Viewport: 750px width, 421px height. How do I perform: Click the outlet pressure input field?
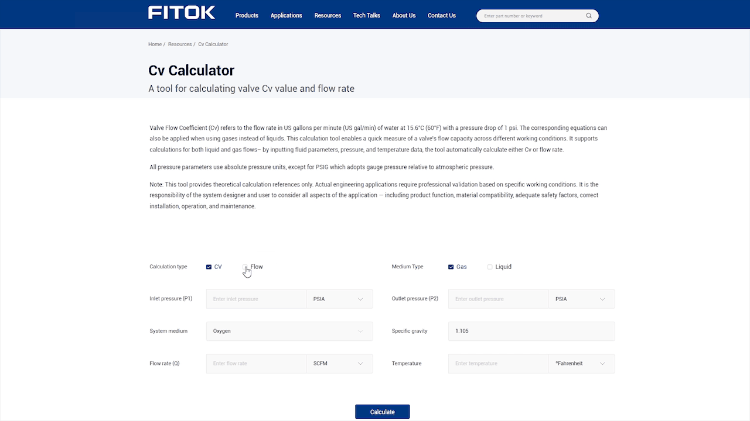tap(498, 299)
